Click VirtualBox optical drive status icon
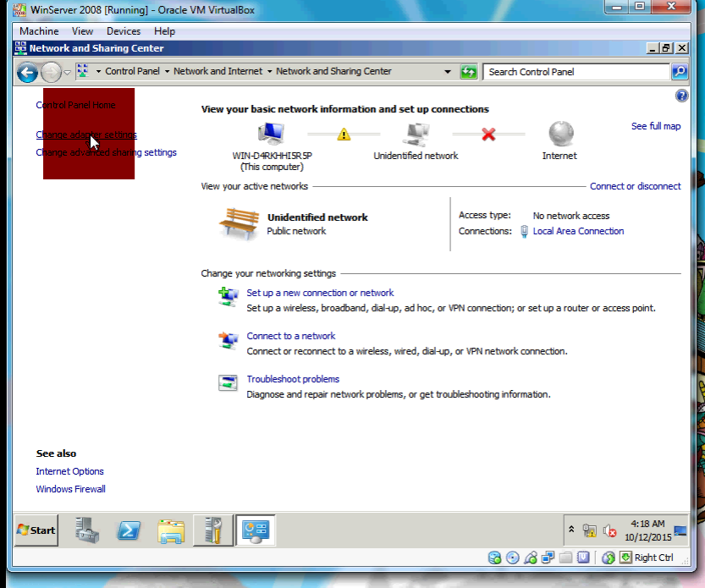 click(x=513, y=558)
